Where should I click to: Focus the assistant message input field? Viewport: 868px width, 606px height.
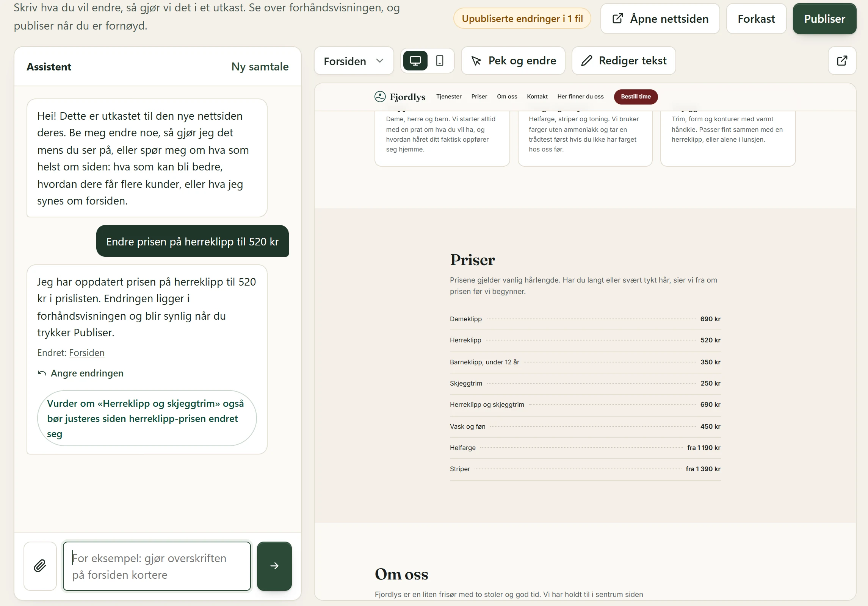[x=157, y=566]
